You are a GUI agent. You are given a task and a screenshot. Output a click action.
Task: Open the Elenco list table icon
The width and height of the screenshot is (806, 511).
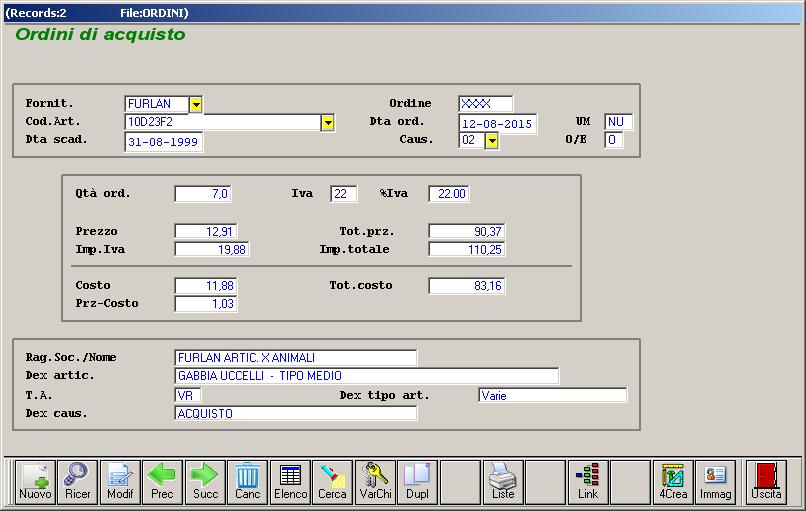pos(290,482)
